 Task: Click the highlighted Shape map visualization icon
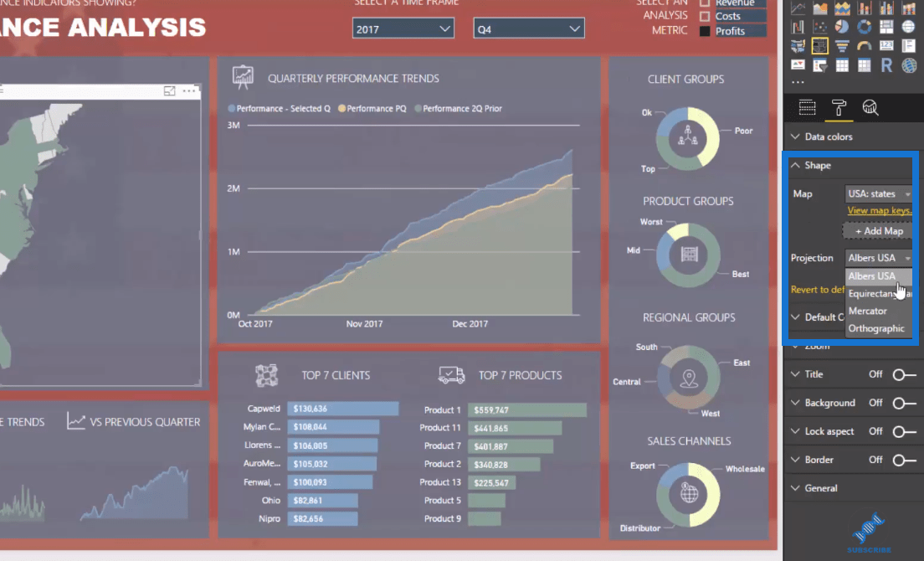coord(820,46)
